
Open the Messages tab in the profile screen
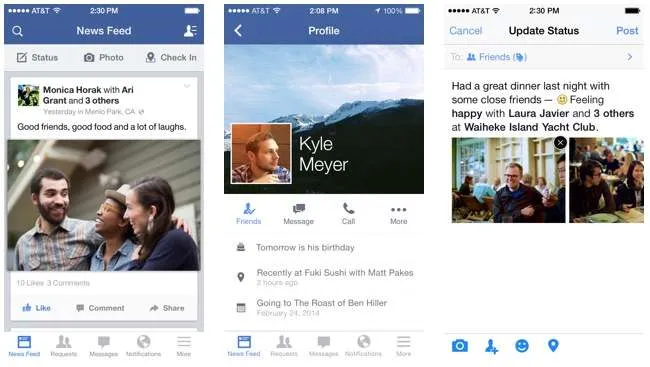click(x=323, y=346)
